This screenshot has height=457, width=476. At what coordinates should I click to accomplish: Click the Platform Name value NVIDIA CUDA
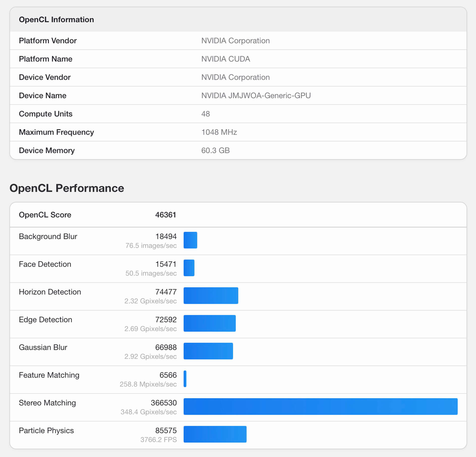tap(225, 59)
